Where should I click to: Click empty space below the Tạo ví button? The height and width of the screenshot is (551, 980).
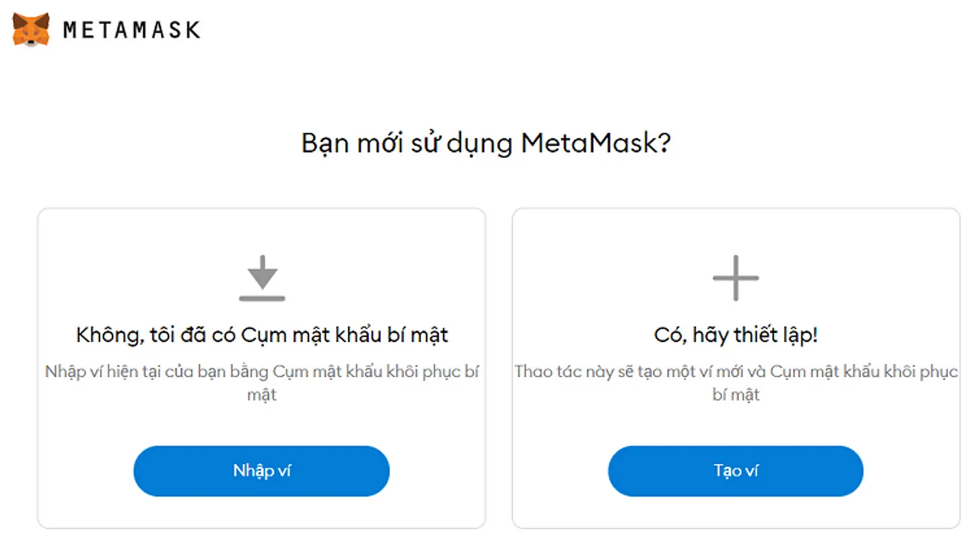[x=736, y=512]
